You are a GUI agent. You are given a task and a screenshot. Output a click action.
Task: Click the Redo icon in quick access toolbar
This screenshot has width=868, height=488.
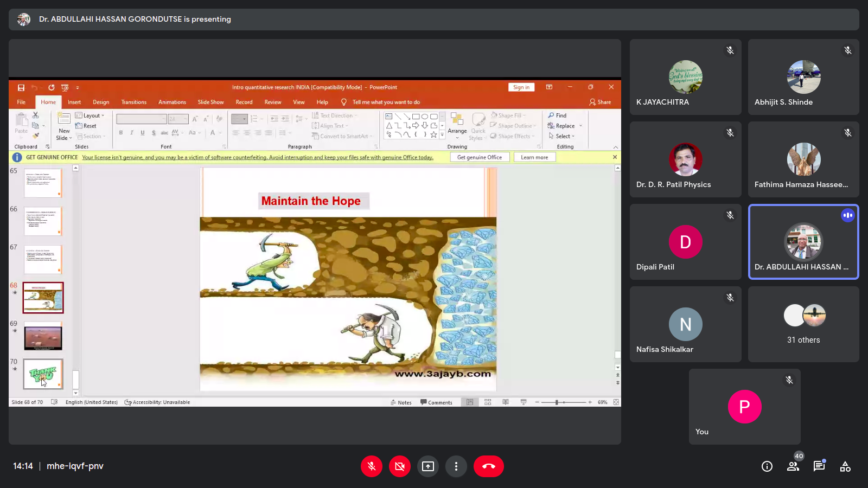click(x=51, y=87)
